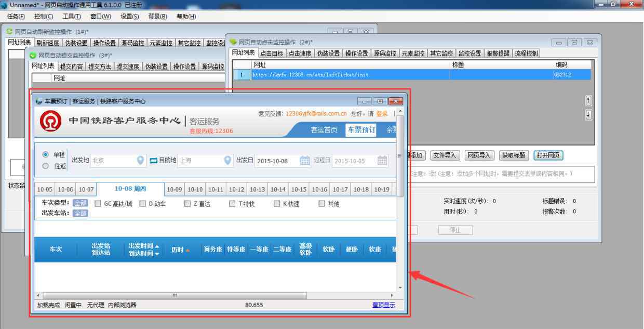Click the green icon of window 3# title
The image size is (644, 329).
click(x=33, y=55)
